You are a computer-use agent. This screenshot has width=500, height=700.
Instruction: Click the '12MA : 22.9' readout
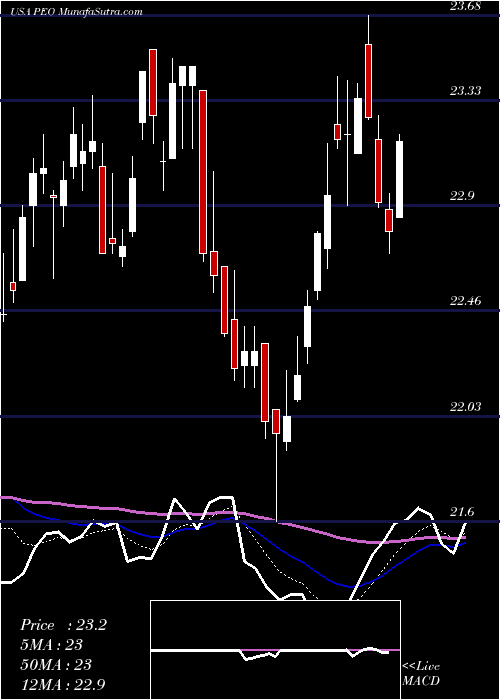pos(63,684)
